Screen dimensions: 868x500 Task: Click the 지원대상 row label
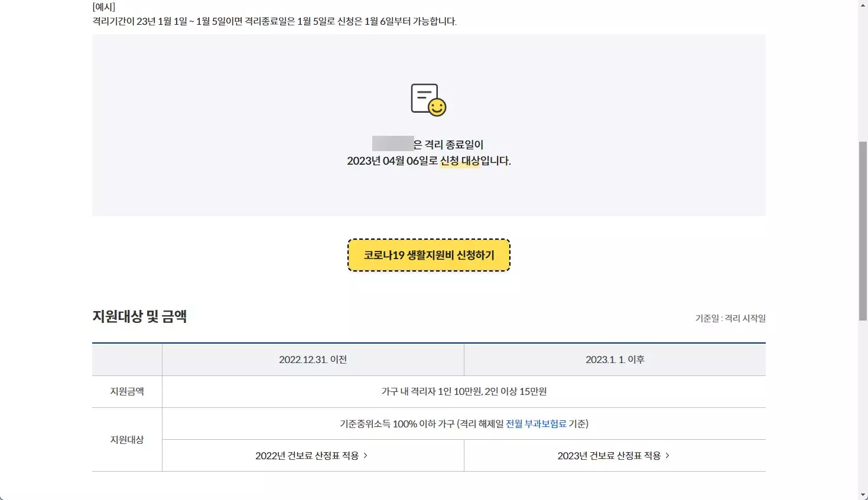pos(126,439)
